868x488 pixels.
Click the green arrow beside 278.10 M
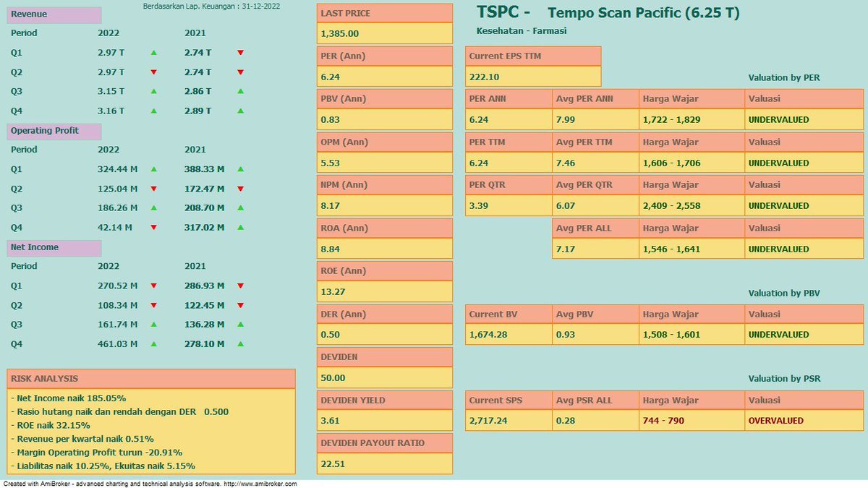tap(240, 344)
